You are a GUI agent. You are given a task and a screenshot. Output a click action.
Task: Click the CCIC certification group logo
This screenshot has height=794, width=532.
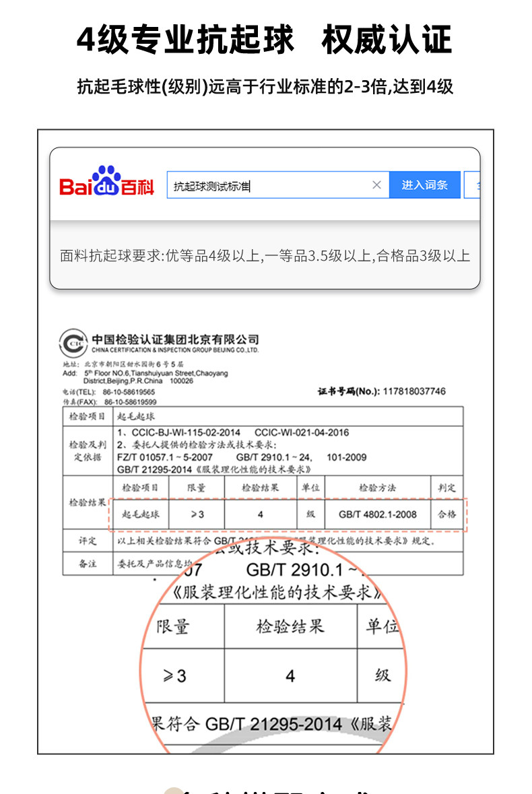click(x=73, y=343)
